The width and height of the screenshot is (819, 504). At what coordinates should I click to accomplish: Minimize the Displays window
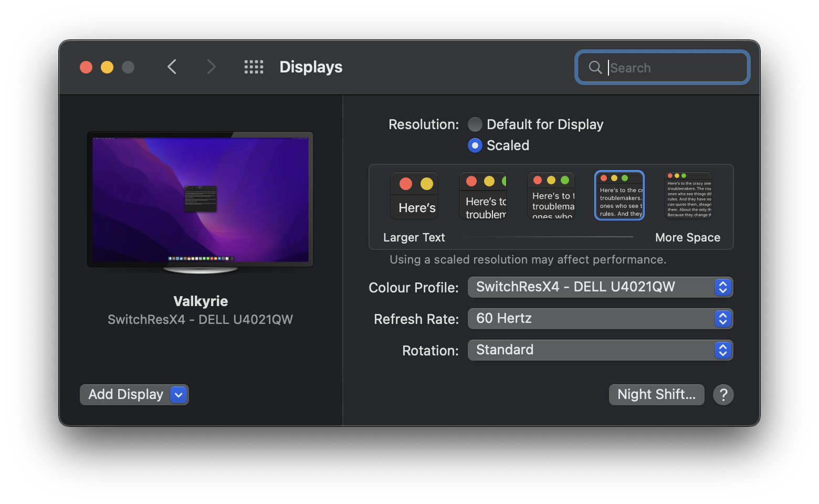coord(107,67)
